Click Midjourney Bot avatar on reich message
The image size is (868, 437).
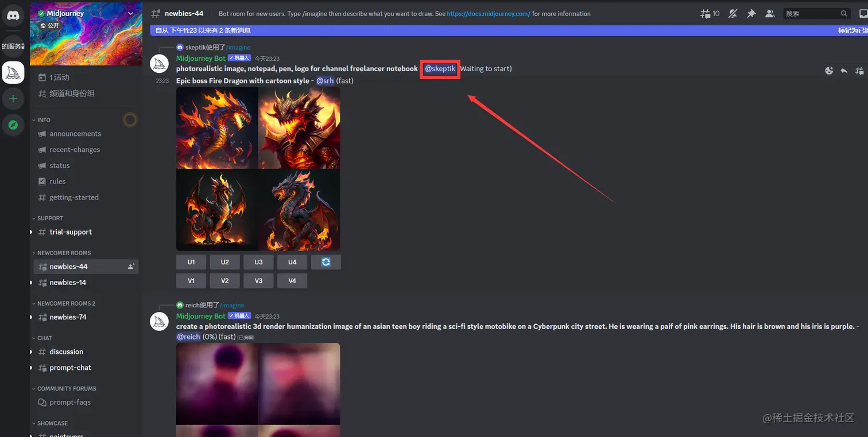159,321
